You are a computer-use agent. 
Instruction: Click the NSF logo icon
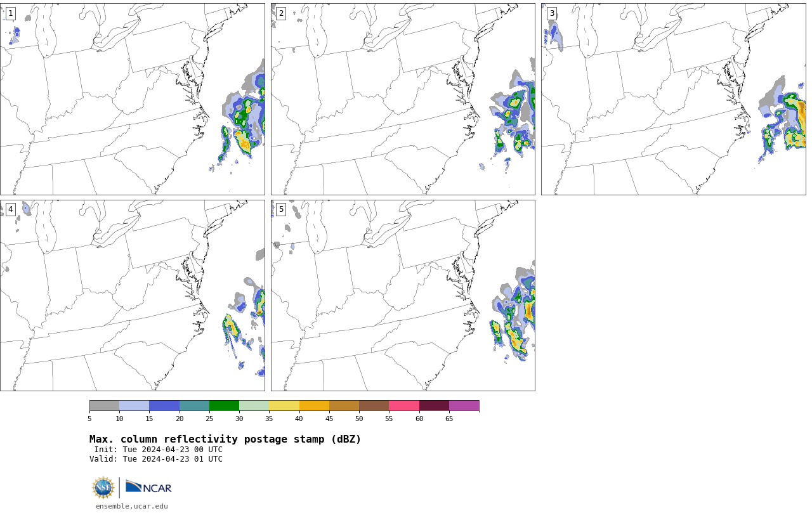(103, 488)
